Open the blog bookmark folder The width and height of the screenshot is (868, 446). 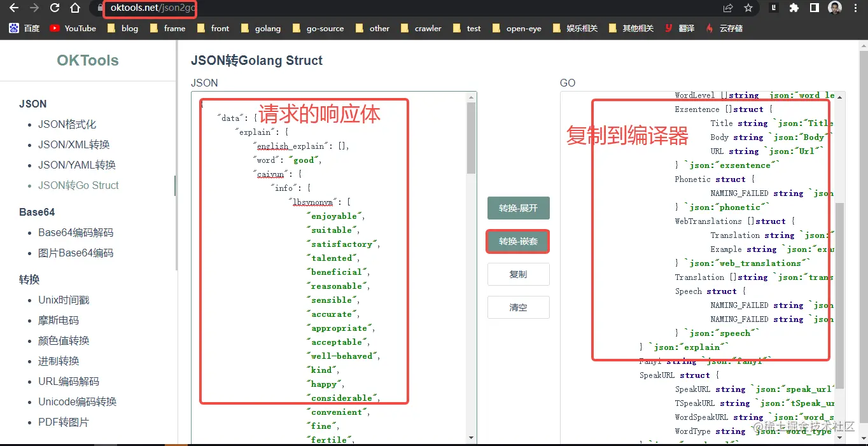[122, 28]
